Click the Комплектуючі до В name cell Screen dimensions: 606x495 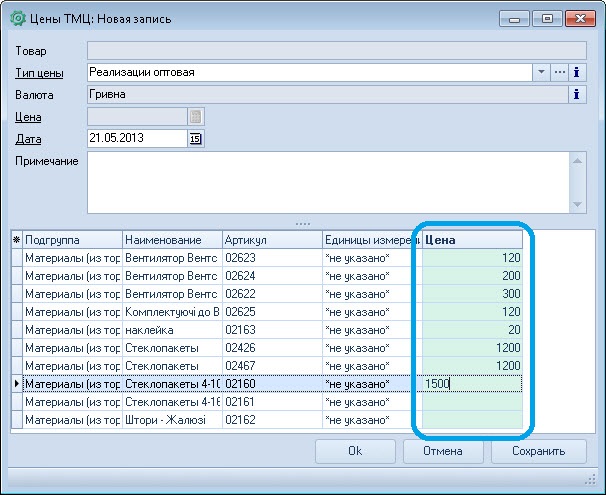pyautogui.click(x=172, y=312)
